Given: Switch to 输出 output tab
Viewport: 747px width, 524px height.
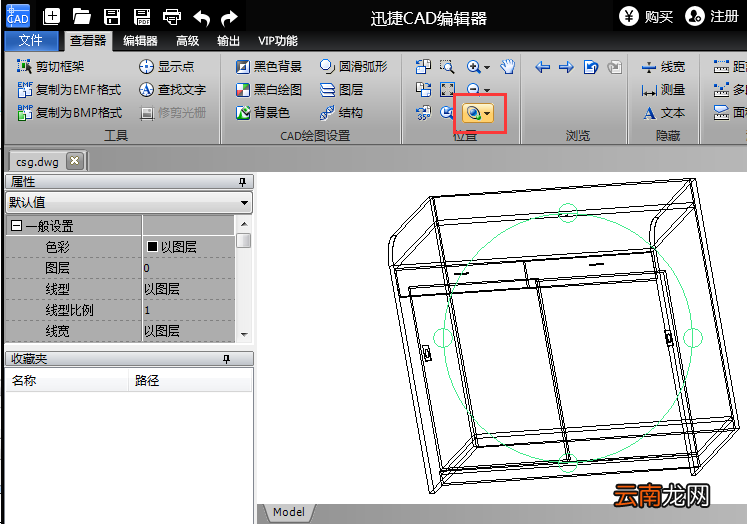Looking at the screenshot, I should click(228, 41).
